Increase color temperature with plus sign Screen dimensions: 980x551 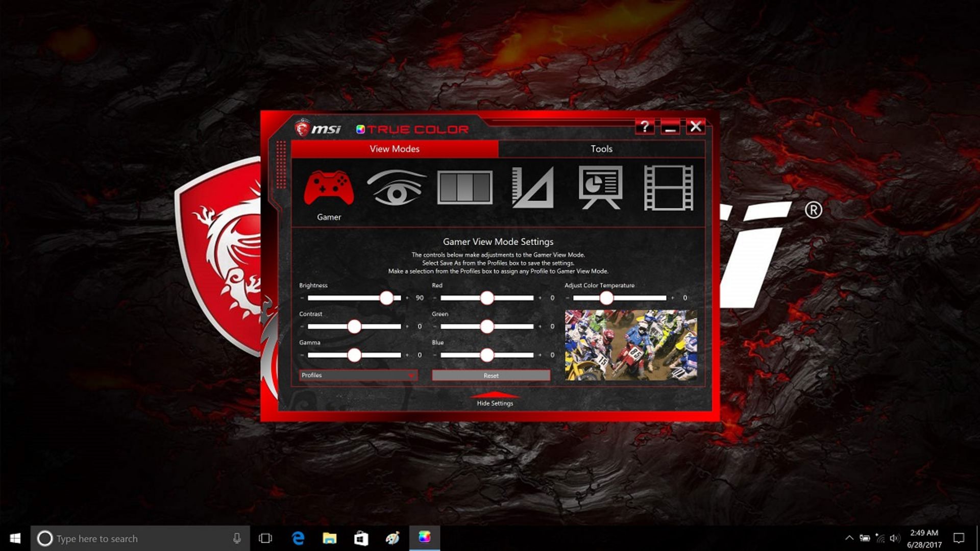[x=672, y=298]
